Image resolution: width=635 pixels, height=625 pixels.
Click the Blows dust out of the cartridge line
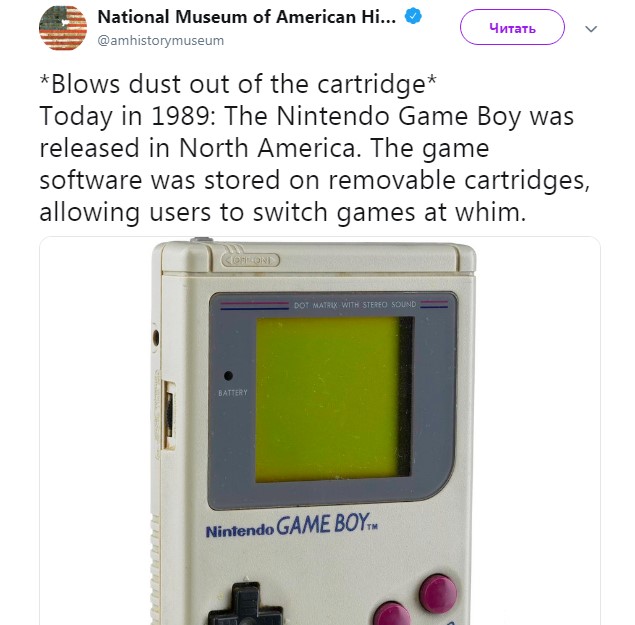[238, 84]
